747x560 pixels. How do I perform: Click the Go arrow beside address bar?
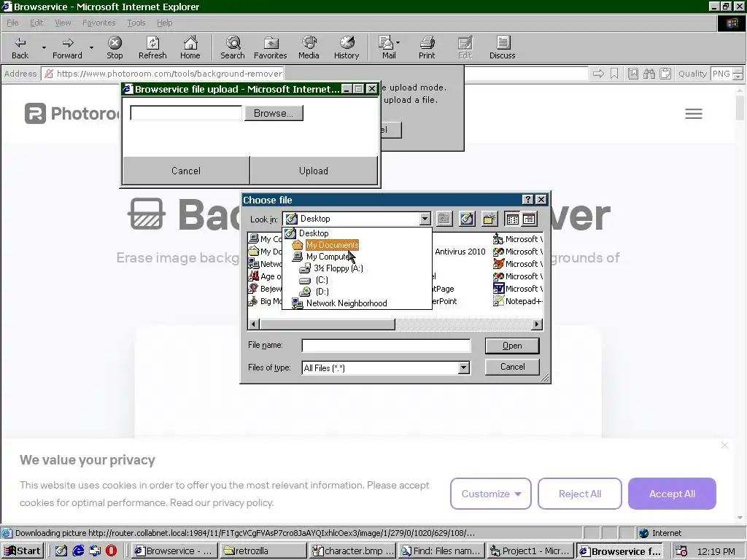[x=598, y=74]
